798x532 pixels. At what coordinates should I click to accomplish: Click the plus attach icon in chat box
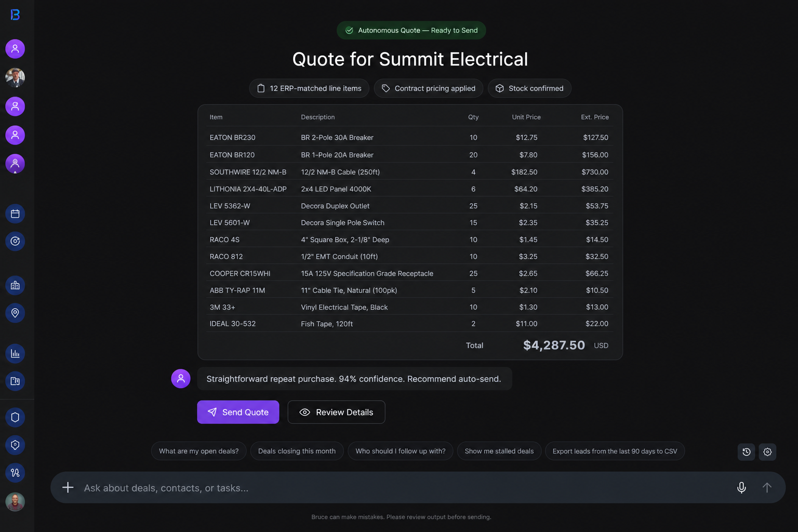click(x=68, y=487)
